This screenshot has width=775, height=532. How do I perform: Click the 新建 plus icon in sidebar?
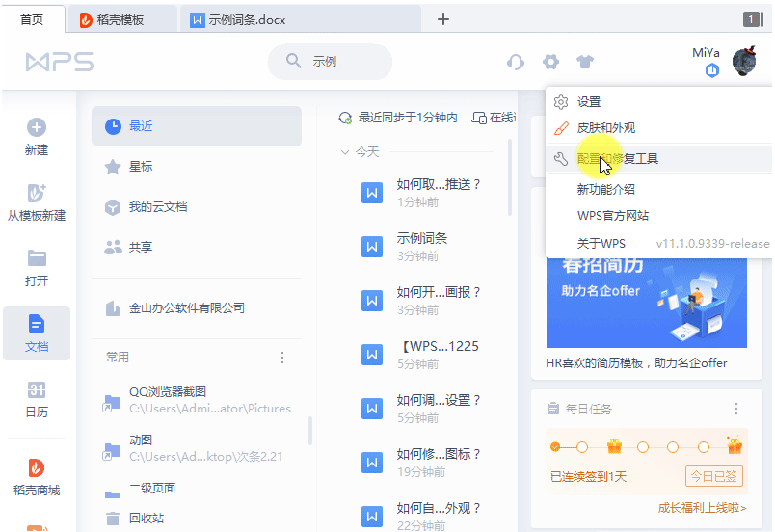click(x=37, y=127)
